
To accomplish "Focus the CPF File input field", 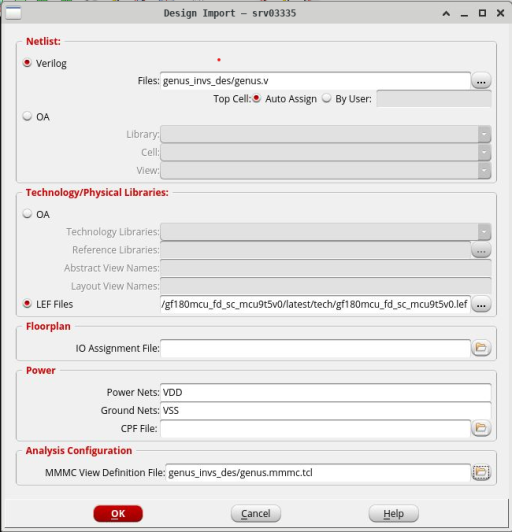I will pos(315,429).
